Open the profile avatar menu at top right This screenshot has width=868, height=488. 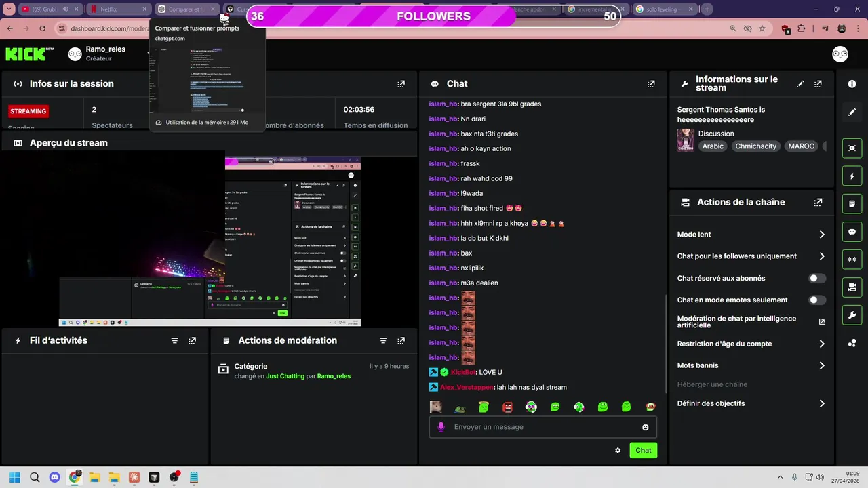point(840,54)
